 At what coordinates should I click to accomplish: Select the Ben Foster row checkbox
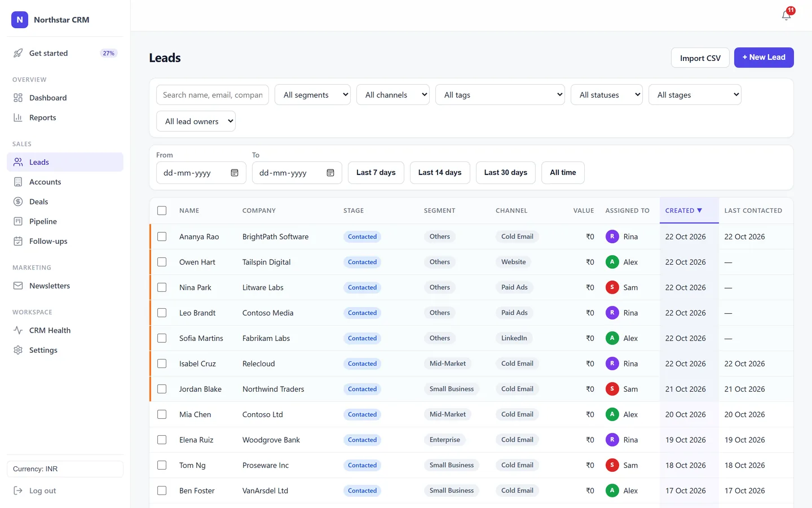point(162,491)
